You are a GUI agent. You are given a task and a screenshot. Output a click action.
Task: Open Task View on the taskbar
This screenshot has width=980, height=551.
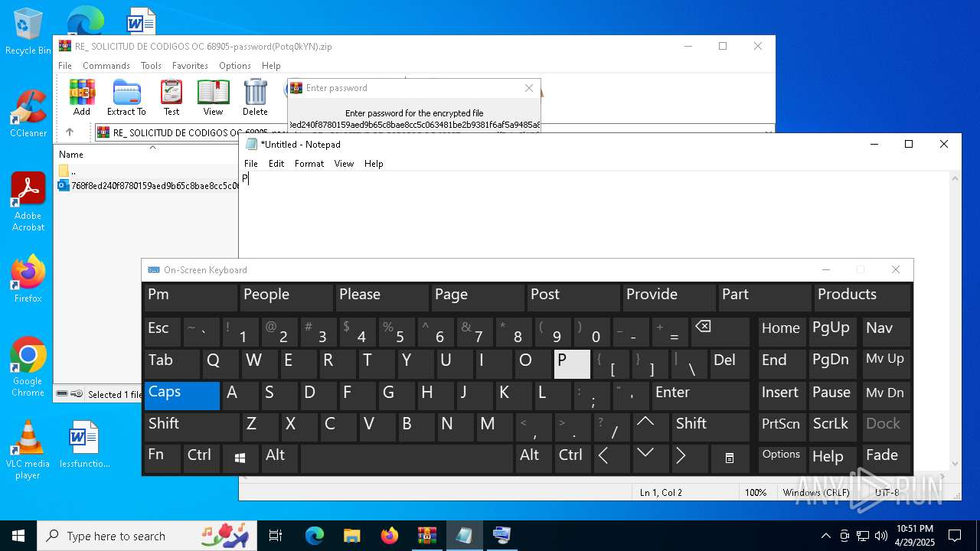pyautogui.click(x=276, y=536)
